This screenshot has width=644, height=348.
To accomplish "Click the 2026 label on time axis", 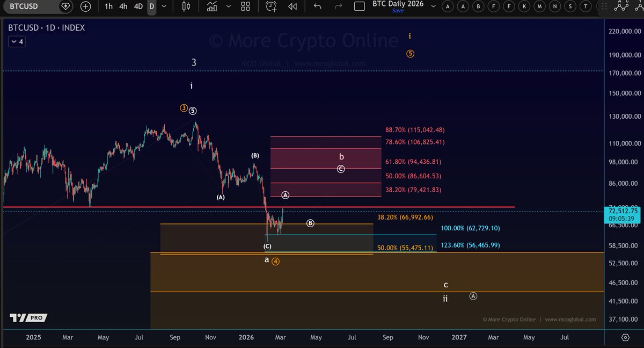I will pos(246,337).
